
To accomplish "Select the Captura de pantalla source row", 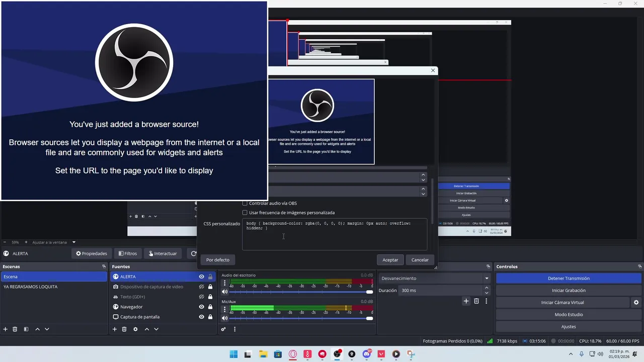I will [163, 317].
